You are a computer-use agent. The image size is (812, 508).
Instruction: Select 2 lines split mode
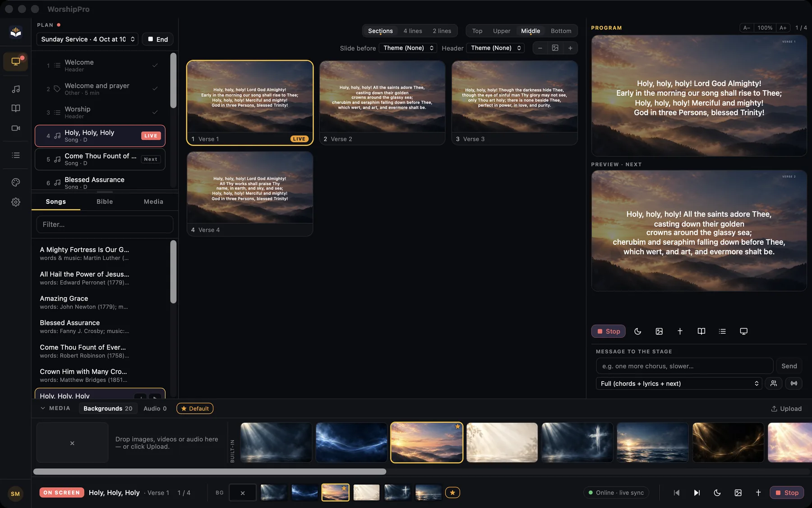point(442,31)
